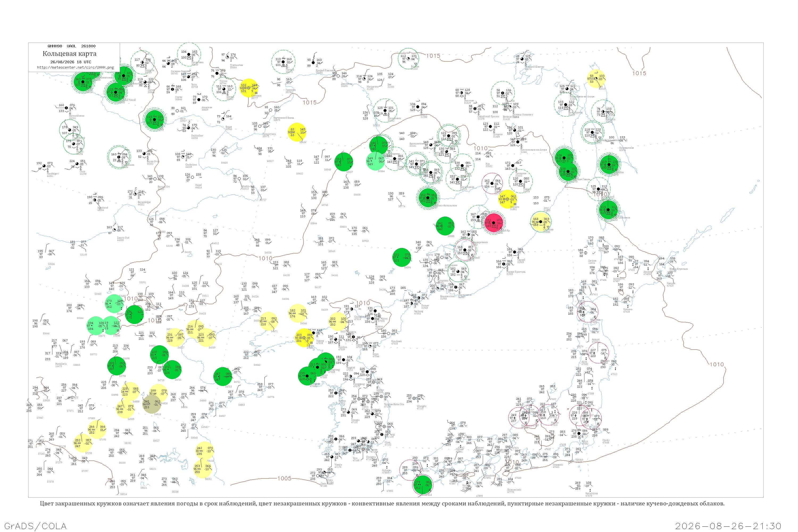Select station label "Романовка"

coord(197,63)
